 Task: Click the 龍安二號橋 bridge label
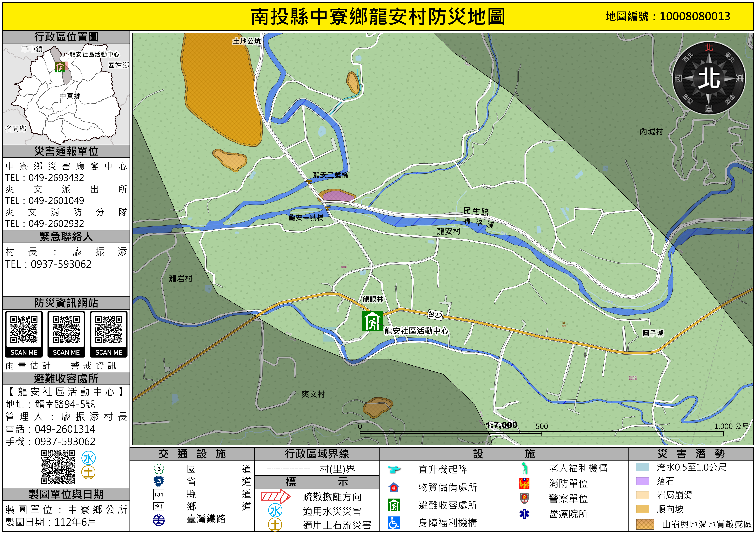click(330, 175)
